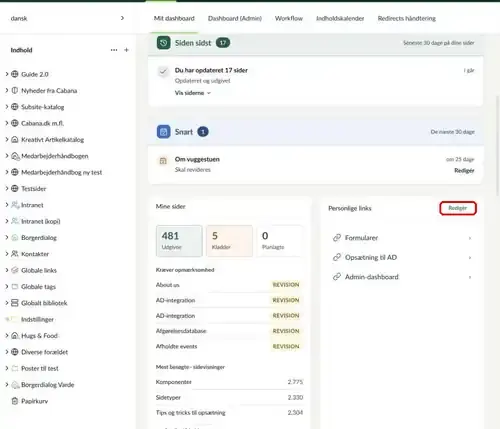Click the green history icon of Siden sidst

[163, 43]
